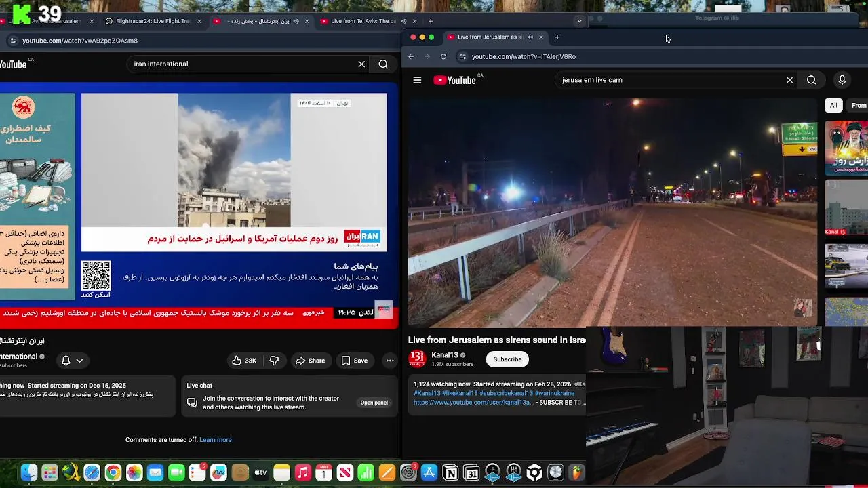Save the Iran International video

355,361
